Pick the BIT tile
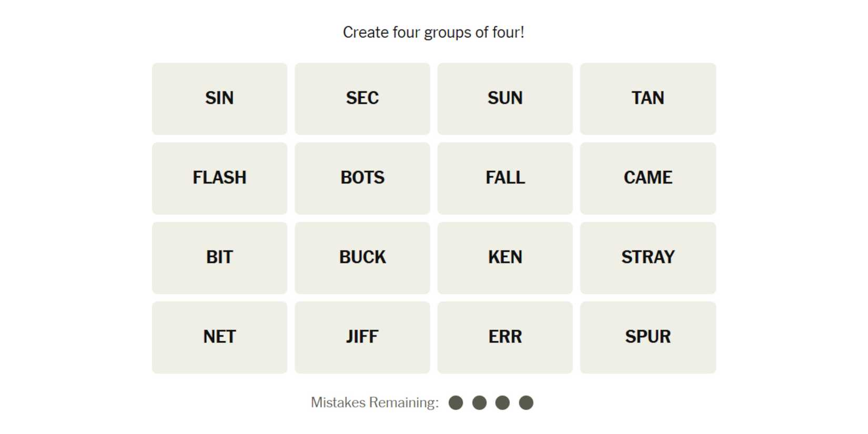Image resolution: width=868 pixels, height=434 pixels. point(219,258)
